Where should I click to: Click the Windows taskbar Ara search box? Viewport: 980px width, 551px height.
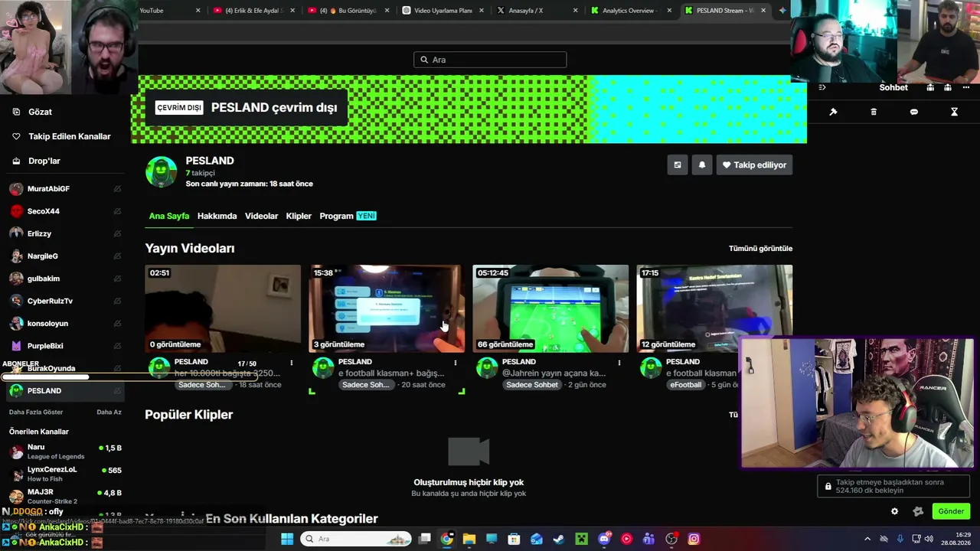[x=357, y=539]
